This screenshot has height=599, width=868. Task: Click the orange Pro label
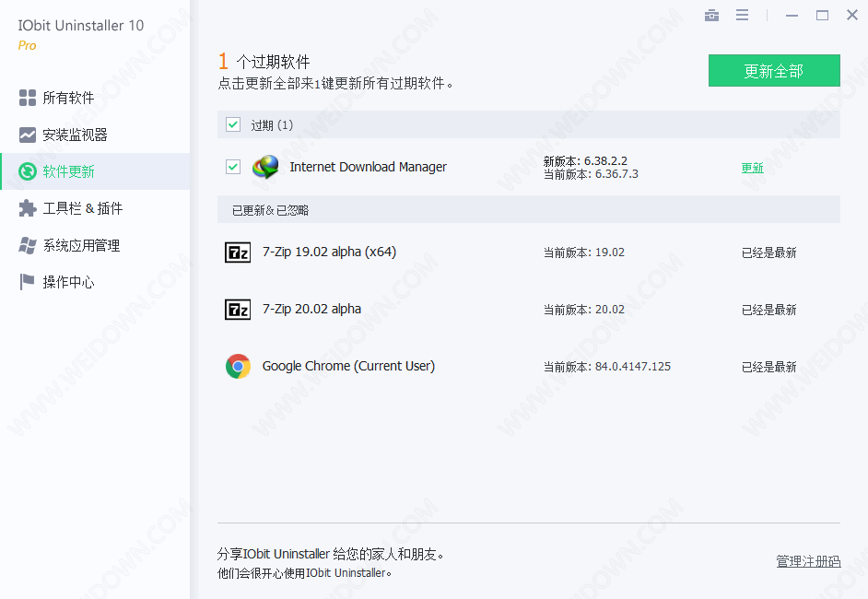coord(27,45)
